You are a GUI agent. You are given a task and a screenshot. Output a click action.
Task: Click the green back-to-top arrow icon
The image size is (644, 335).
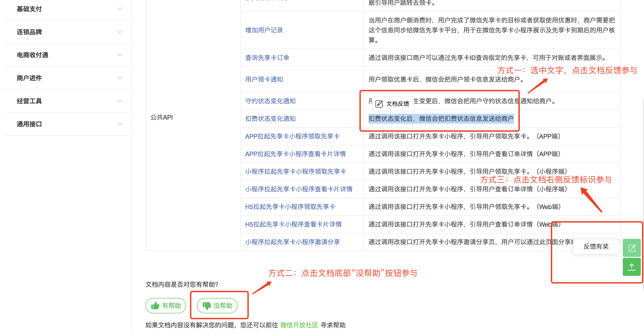[x=632, y=267]
